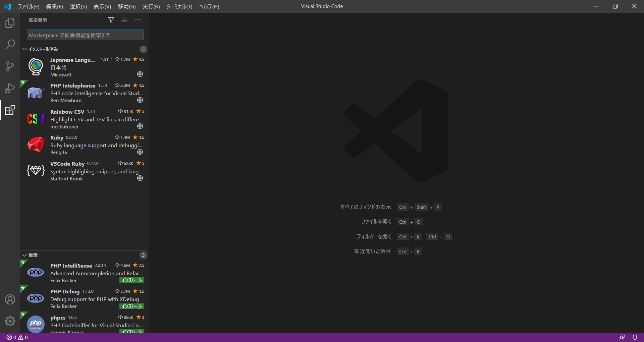Click the phpcs CodeSniffer round icon
Viewport: 644px width, 342px height.
(36, 324)
